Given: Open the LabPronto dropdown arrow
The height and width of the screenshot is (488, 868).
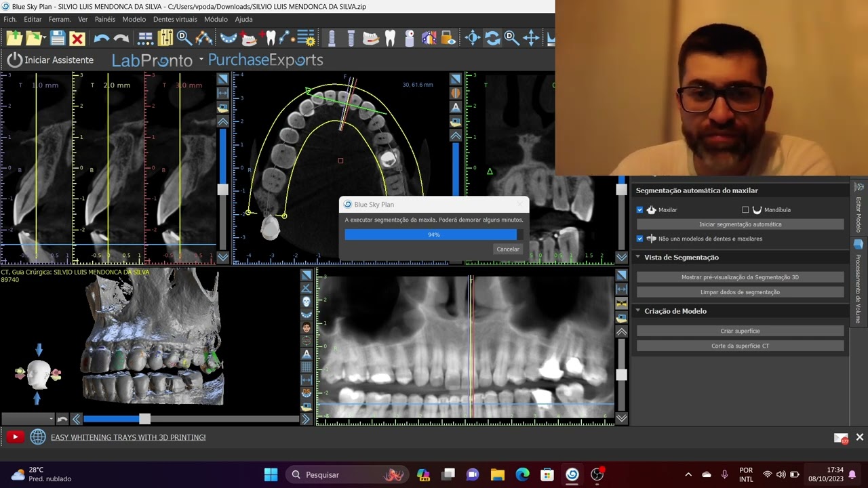Looking at the screenshot, I should 201,60.
